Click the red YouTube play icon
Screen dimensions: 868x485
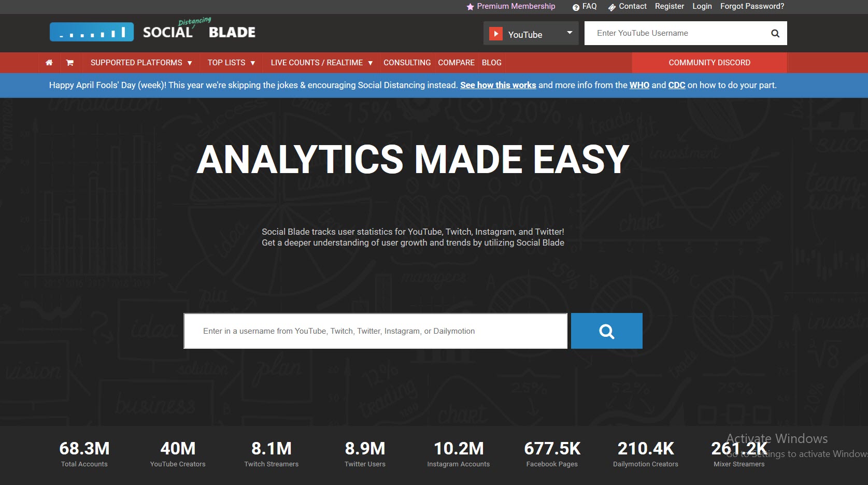point(496,34)
